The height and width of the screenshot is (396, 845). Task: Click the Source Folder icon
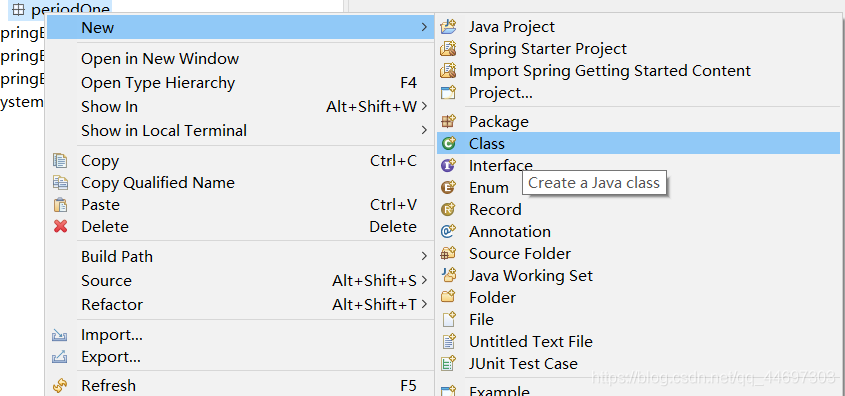point(448,253)
